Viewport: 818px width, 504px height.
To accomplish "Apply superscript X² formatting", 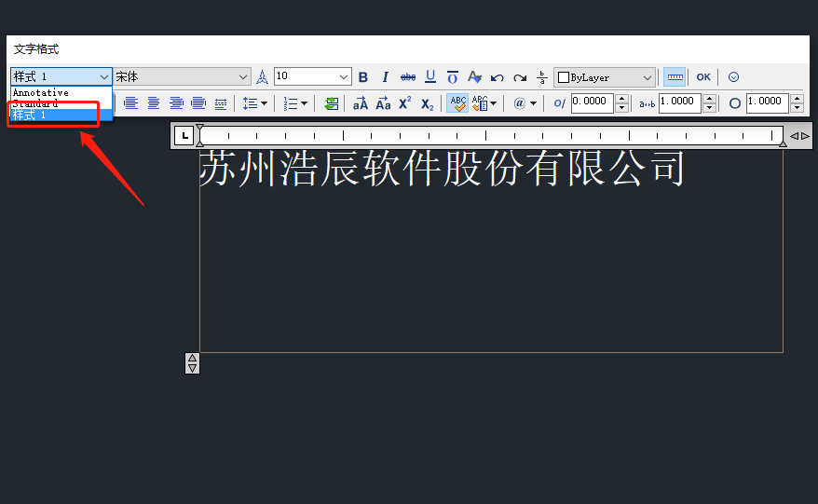I will [405, 103].
